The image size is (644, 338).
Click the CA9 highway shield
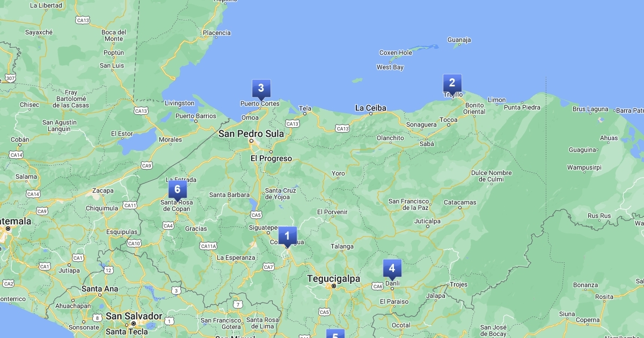pyautogui.click(x=147, y=165)
